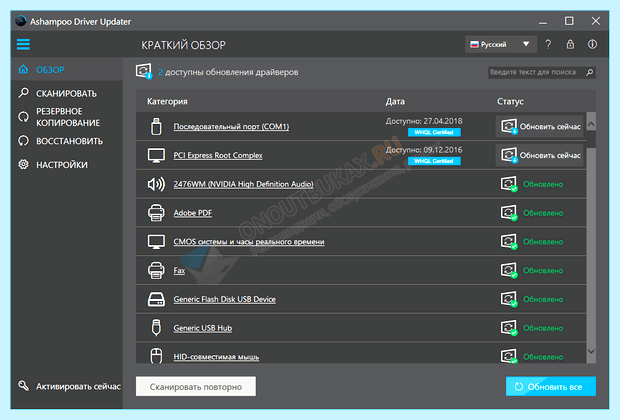Click Обновить сейчас for COM1 port
The image size is (620, 420).
point(540,127)
